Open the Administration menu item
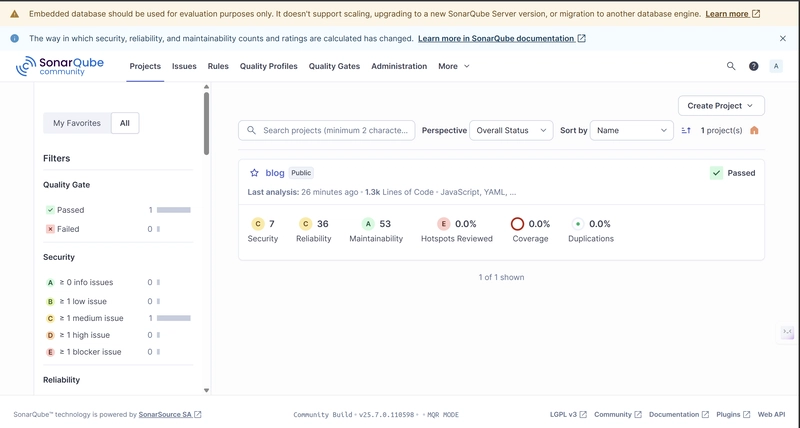 pos(399,66)
